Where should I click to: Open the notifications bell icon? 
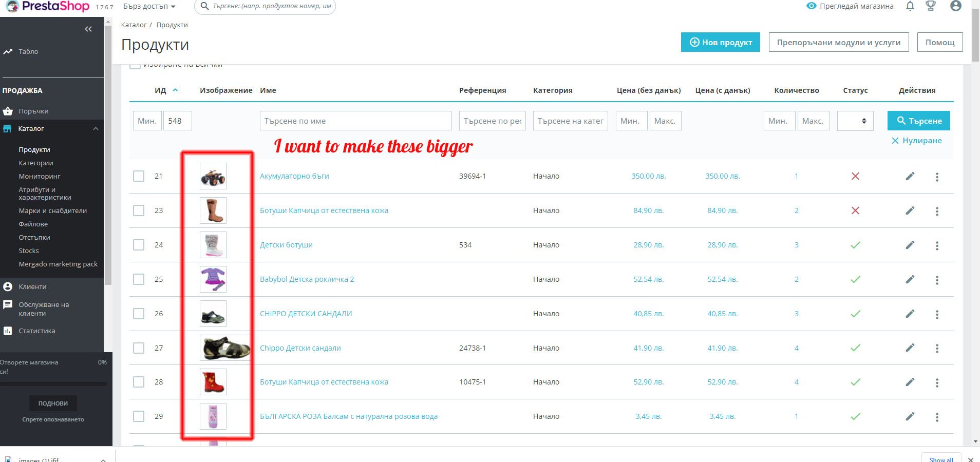pyautogui.click(x=910, y=6)
